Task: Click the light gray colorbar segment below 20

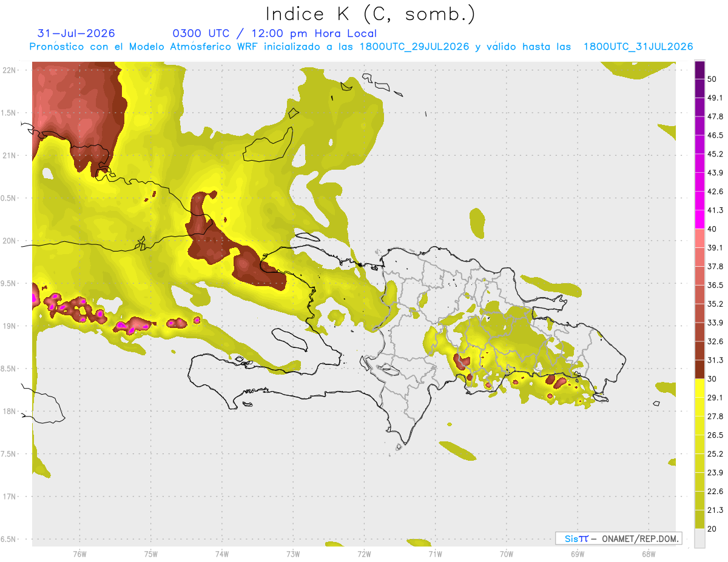Action: (x=699, y=538)
